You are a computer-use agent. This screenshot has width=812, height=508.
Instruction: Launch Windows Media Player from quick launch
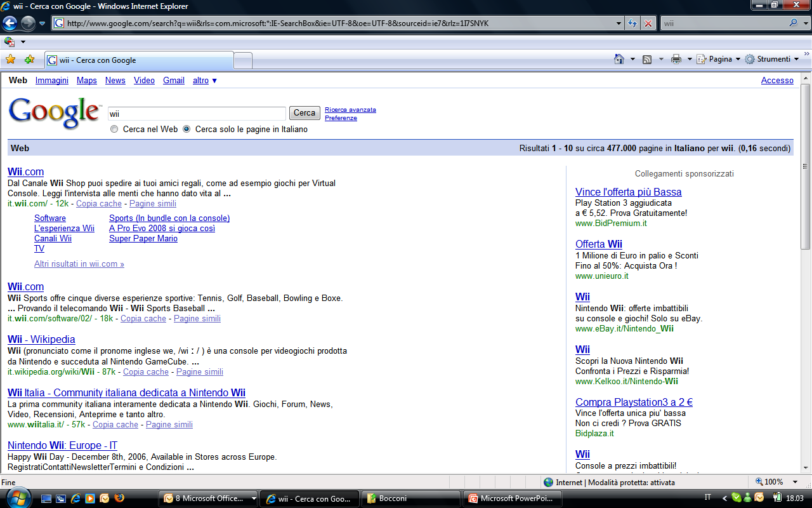(90, 498)
